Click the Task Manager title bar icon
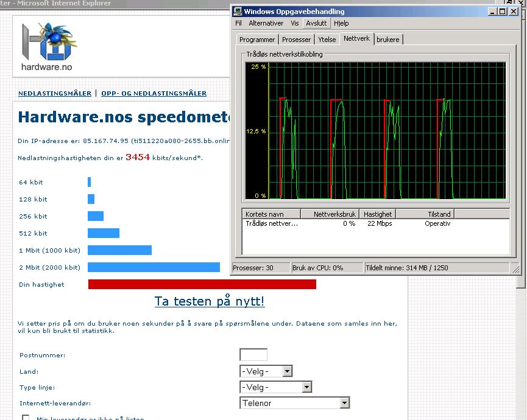527x420 pixels. (x=238, y=12)
